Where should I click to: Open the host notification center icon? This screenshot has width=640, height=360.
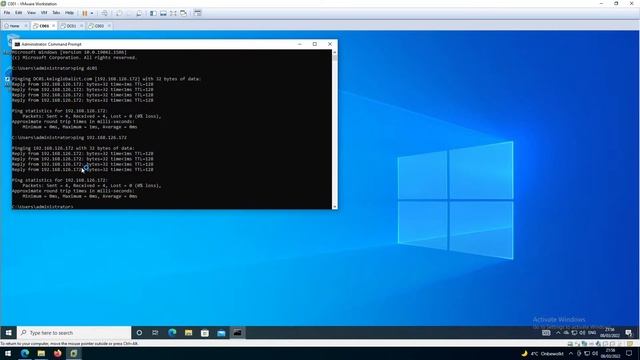[x=629, y=353]
